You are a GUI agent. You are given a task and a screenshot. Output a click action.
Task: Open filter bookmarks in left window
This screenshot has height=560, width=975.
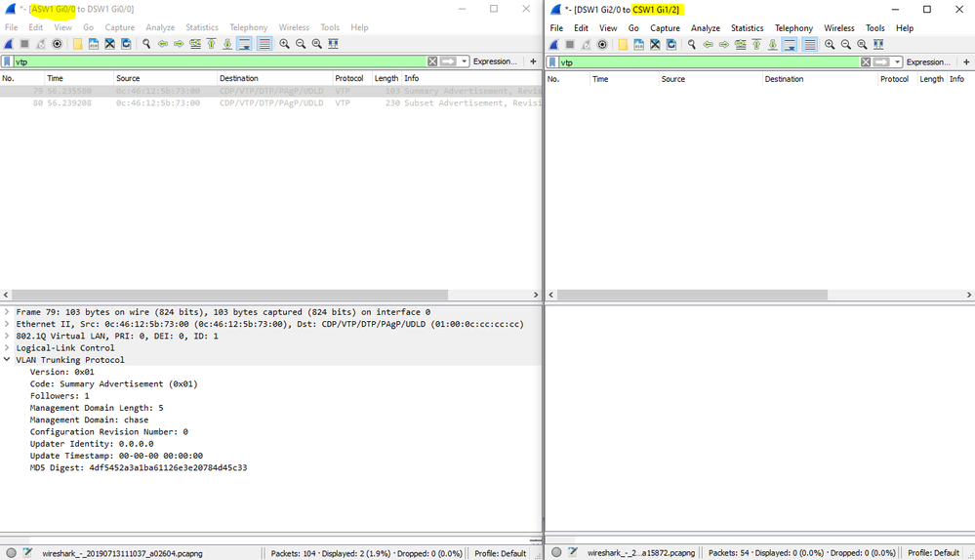pos(8,61)
